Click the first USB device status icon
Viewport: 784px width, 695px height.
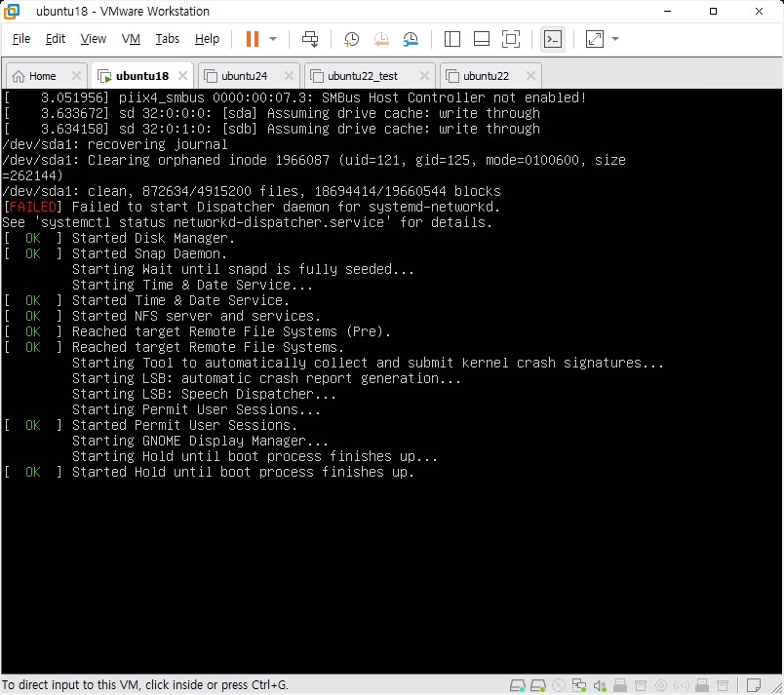click(x=620, y=685)
